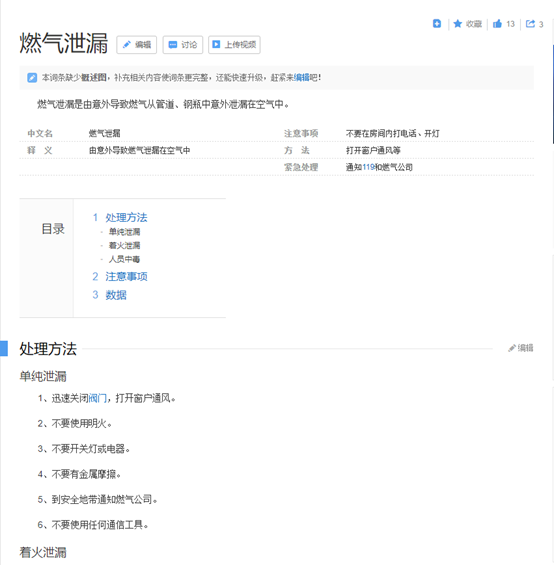Click the 编辑 link in the notice bar

coord(302,77)
